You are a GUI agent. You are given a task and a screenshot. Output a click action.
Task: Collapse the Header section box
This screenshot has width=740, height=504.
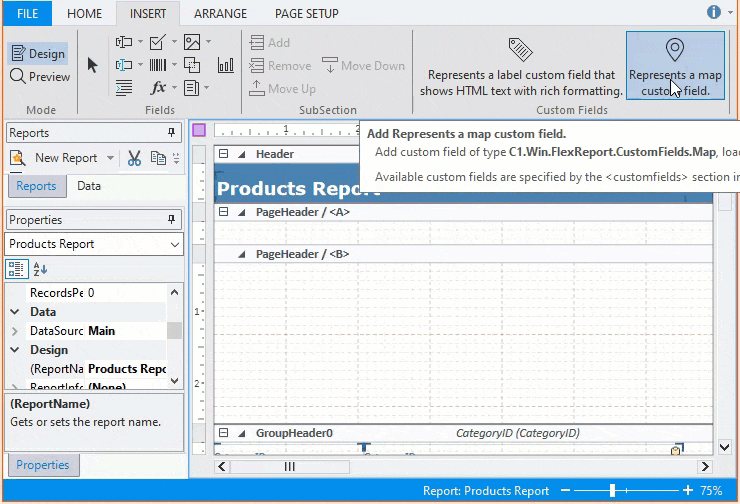click(224, 154)
